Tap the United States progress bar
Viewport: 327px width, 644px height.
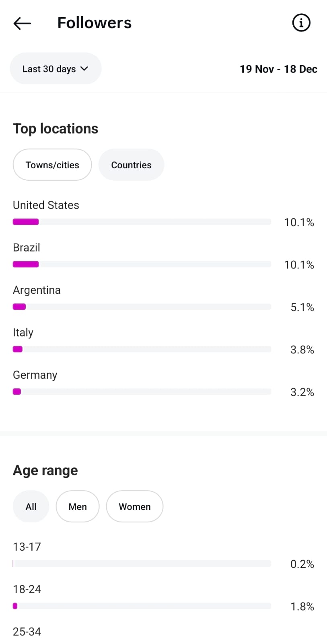(142, 222)
